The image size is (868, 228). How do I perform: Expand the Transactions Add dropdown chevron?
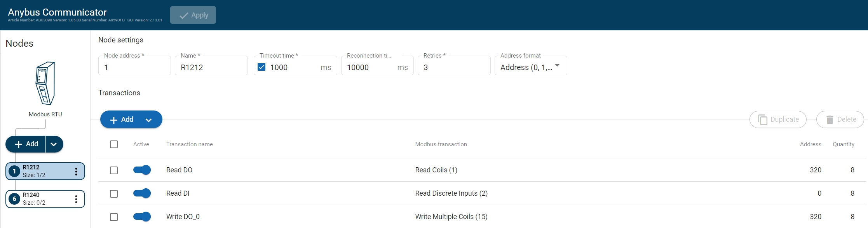click(148, 120)
